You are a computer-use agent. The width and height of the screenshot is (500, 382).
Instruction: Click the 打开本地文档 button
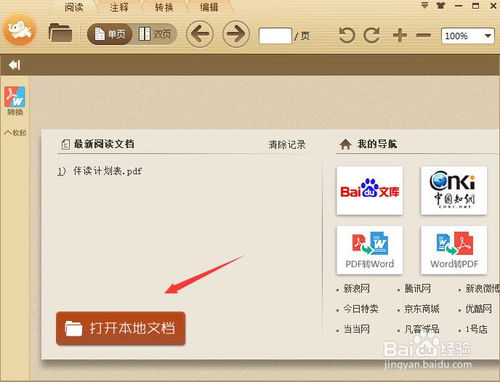click(x=121, y=328)
